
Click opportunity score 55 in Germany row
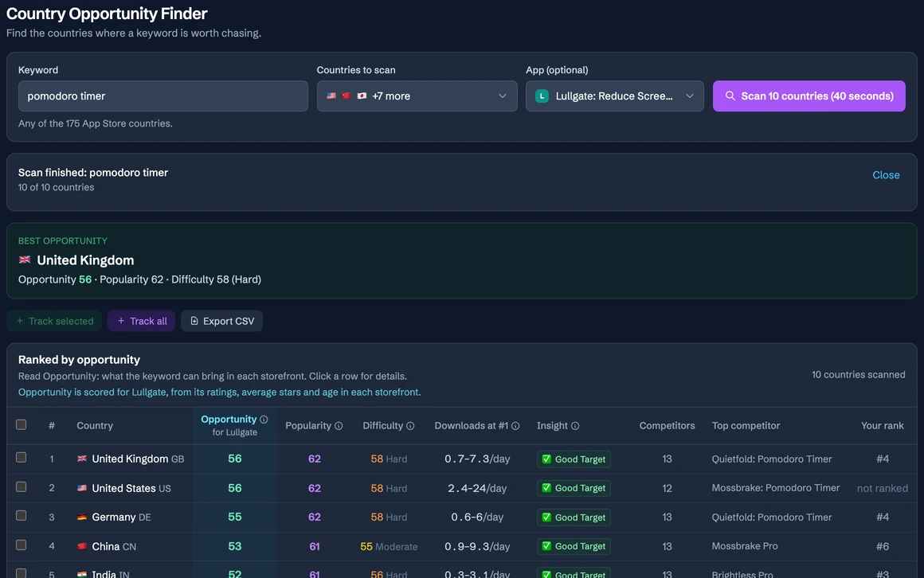tap(234, 517)
